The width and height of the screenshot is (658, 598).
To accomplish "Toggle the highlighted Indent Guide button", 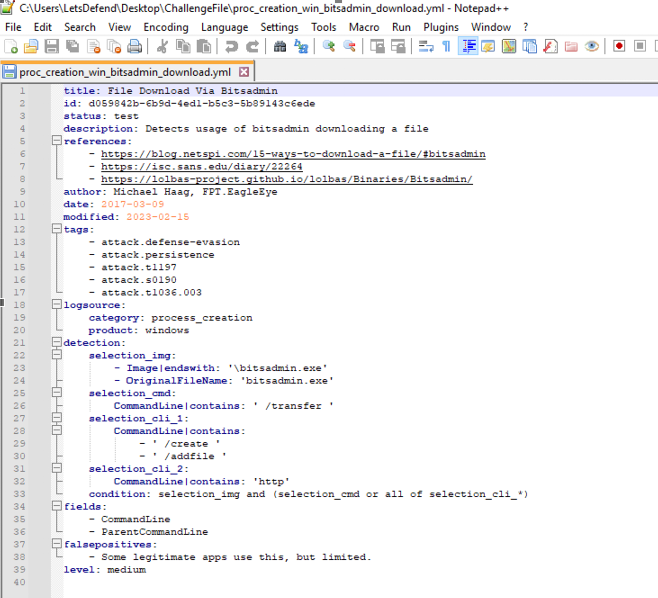I will 467,46.
